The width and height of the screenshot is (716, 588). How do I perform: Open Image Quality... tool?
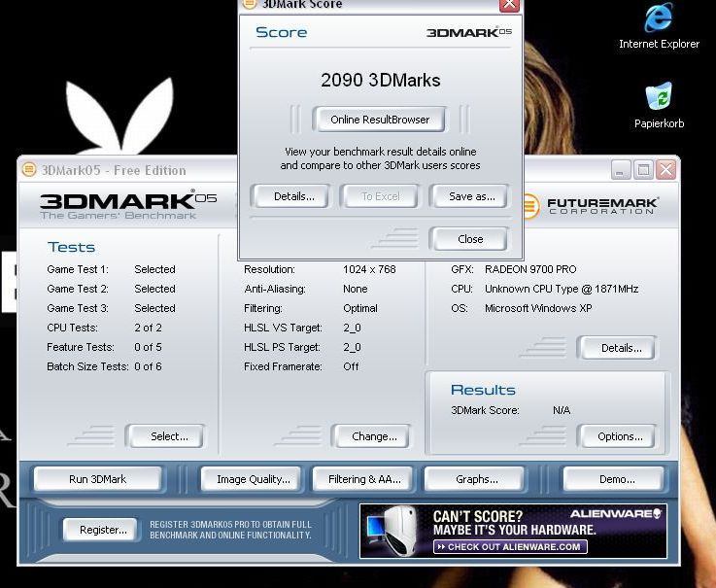pos(252,479)
